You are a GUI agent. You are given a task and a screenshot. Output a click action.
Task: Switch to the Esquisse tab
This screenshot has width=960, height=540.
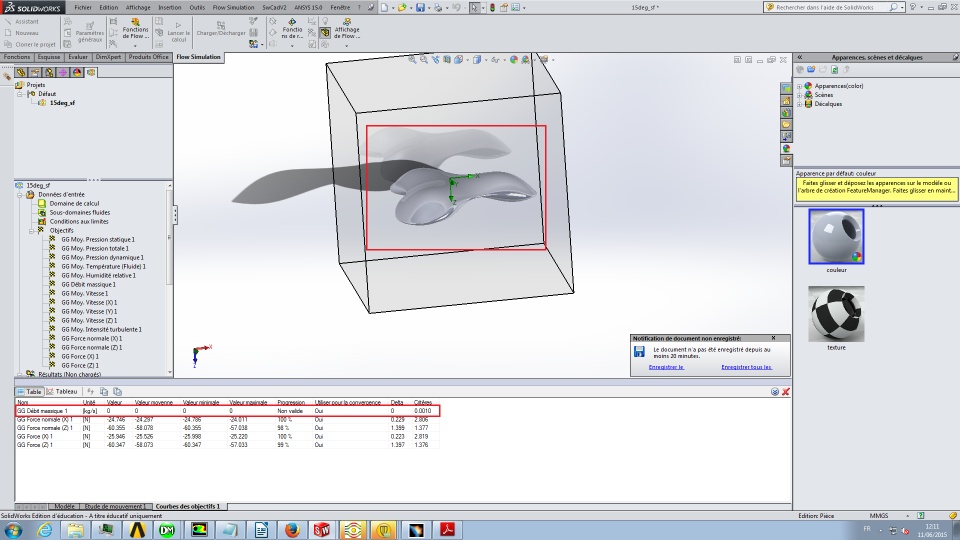[x=49, y=57]
